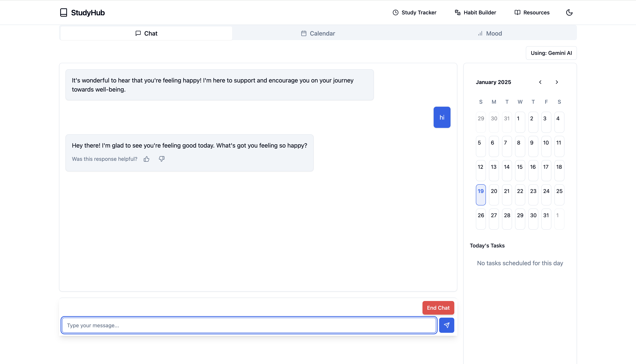Send message with paper plane icon

pos(446,325)
